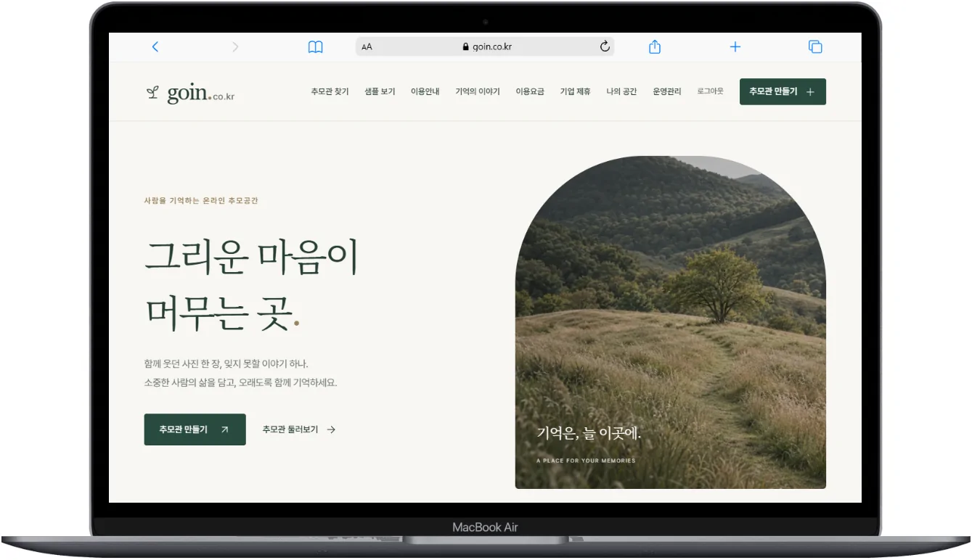The height and width of the screenshot is (560, 972).
Task: Visit the 기업 제휴 page
Action: (575, 91)
